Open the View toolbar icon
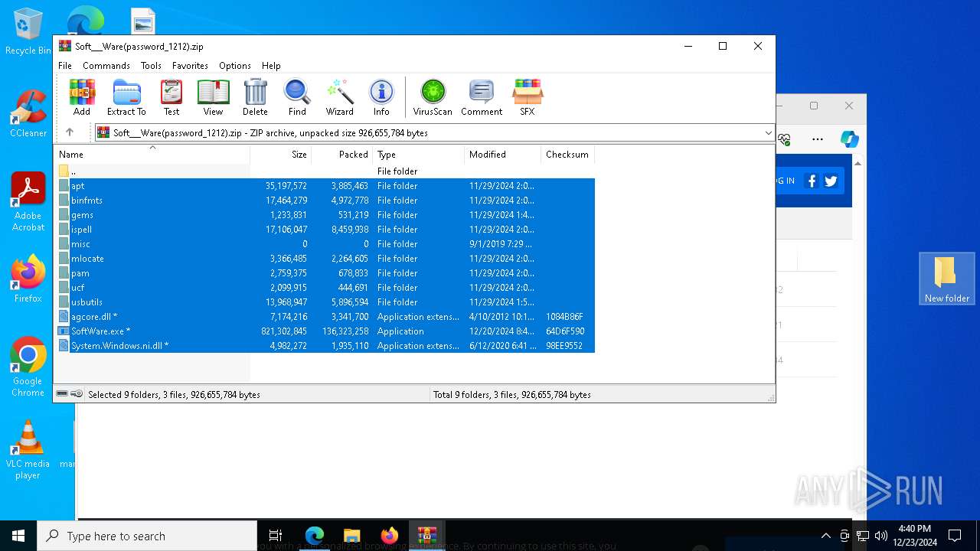980x551 pixels. coord(213,97)
